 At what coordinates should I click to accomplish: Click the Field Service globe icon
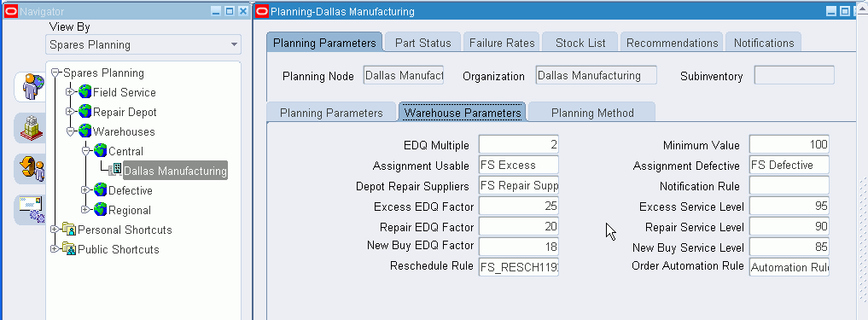point(84,92)
